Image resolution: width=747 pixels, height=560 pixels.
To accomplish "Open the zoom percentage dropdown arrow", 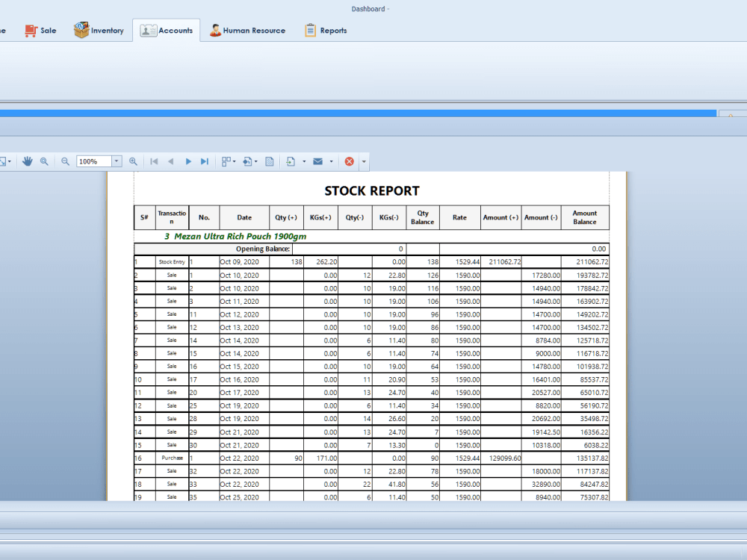I will pyautogui.click(x=117, y=161).
